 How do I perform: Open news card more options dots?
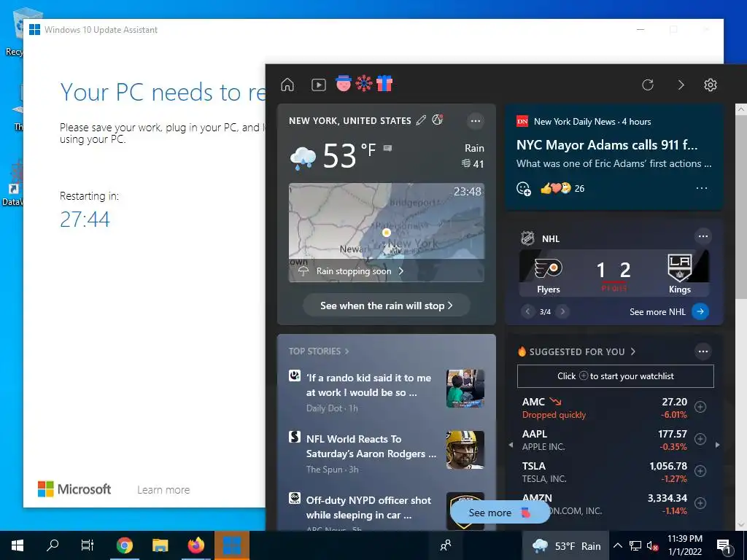click(702, 188)
